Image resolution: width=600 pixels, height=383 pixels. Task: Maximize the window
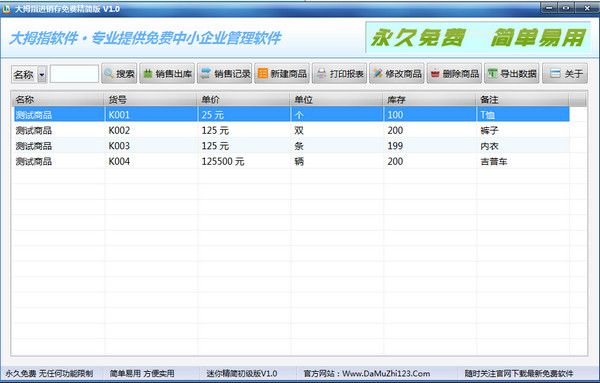coord(566,8)
